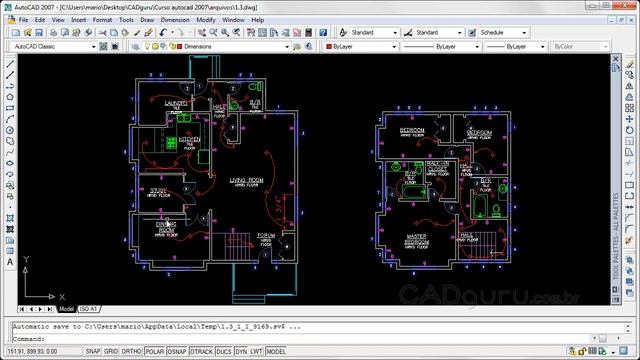Open the dimension style Standard dropdown
This screenshot has height=360, width=640.
[439, 33]
